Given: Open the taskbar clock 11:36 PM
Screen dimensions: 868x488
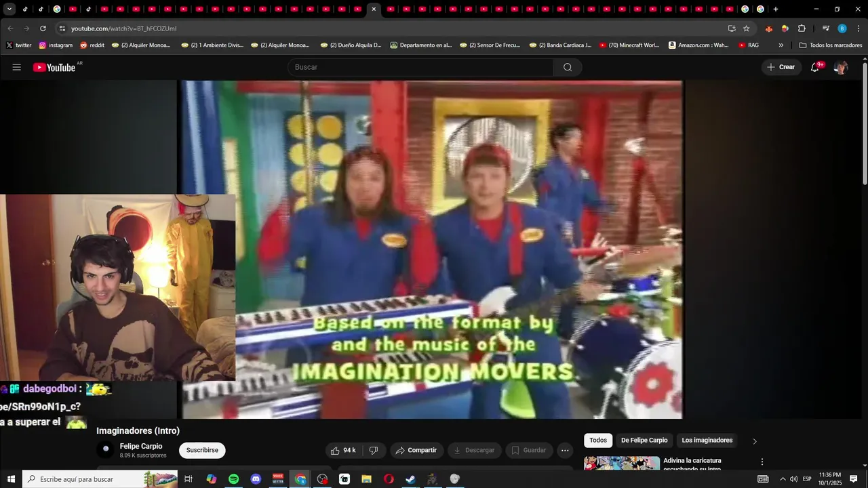Looking at the screenshot, I should point(830,479).
